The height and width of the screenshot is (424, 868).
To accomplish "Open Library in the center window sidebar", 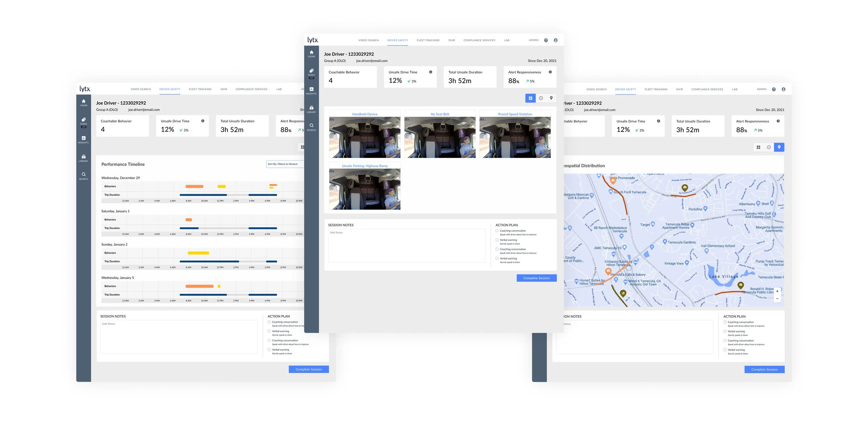I will [311, 109].
